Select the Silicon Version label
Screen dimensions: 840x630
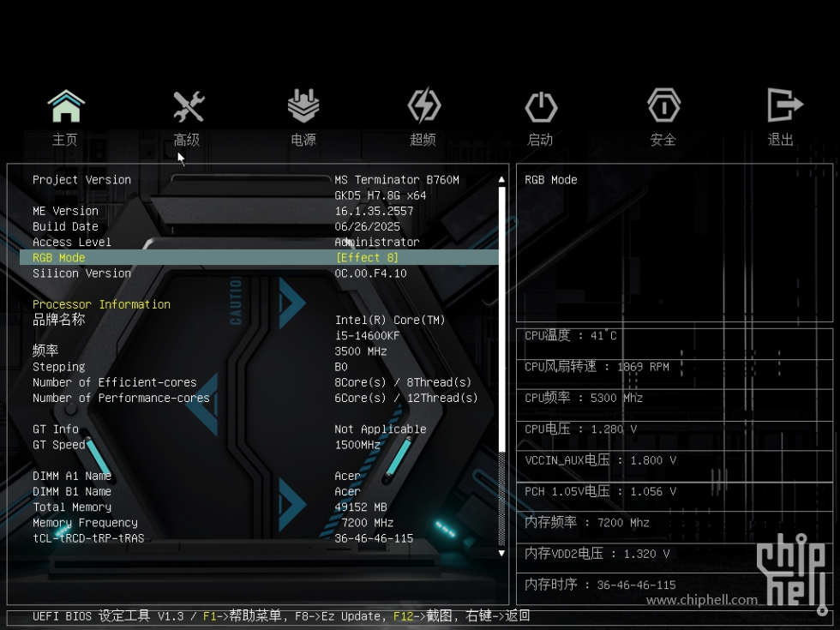[x=81, y=273]
